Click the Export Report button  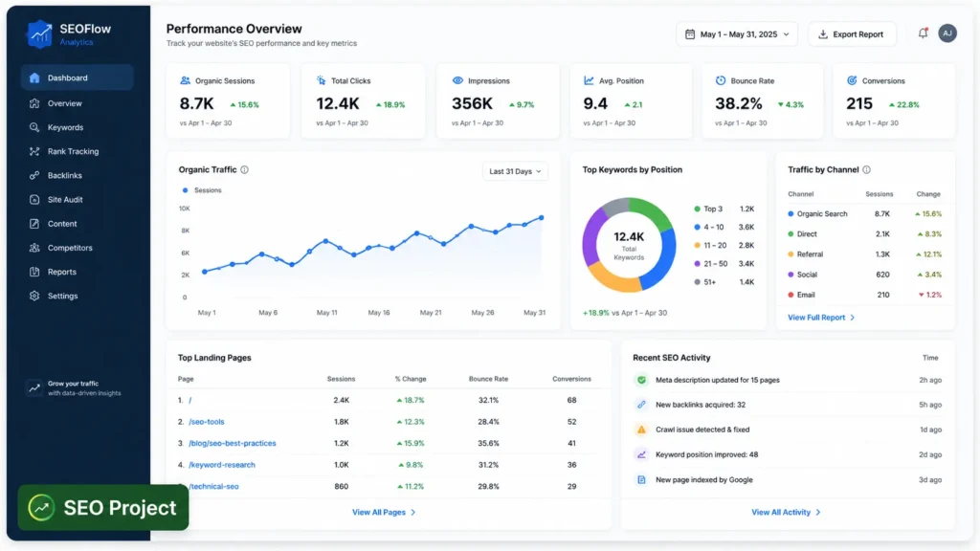(852, 34)
